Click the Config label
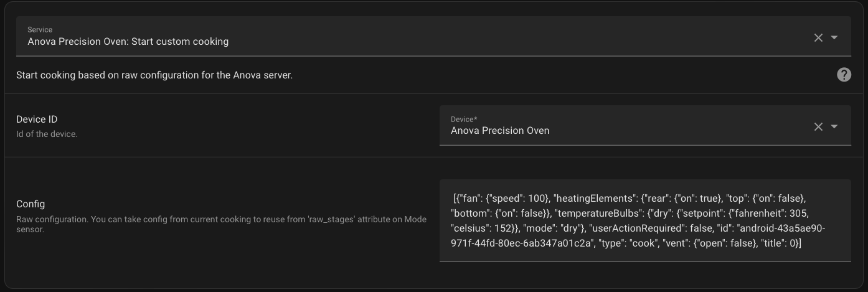868x292 pixels. point(31,204)
